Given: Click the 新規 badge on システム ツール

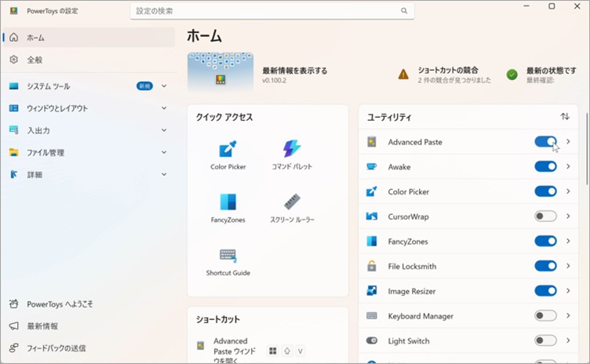Looking at the screenshot, I should [144, 86].
